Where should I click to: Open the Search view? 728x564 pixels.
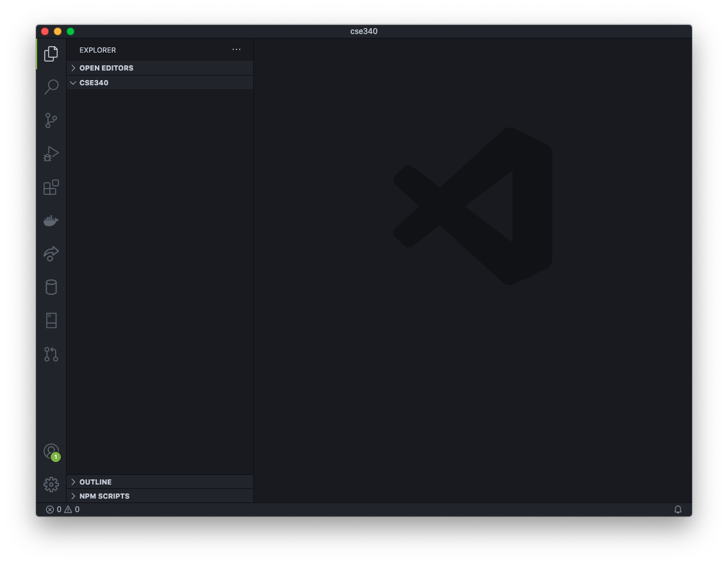[x=51, y=87]
